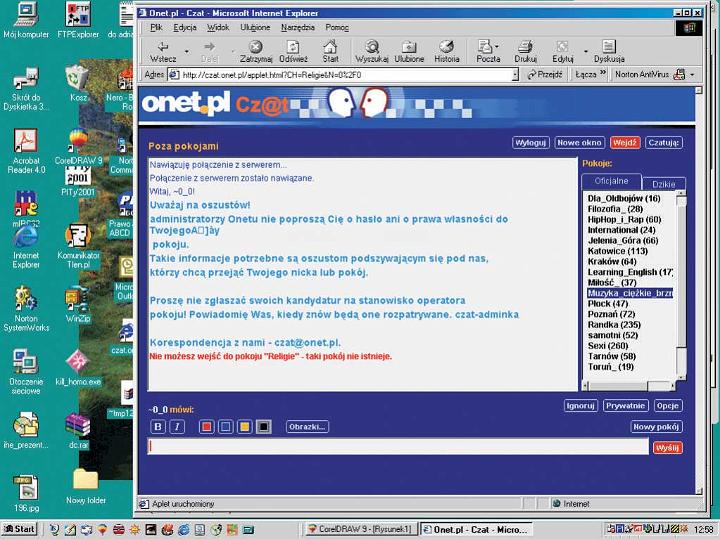Click the red Wejdź button
720x539 pixels.
pyautogui.click(x=624, y=143)
